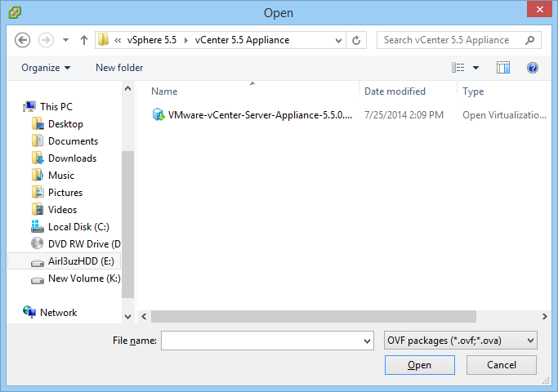Open the Downloads folder in navigation pane
558x392 pixels.
(72, 158)
